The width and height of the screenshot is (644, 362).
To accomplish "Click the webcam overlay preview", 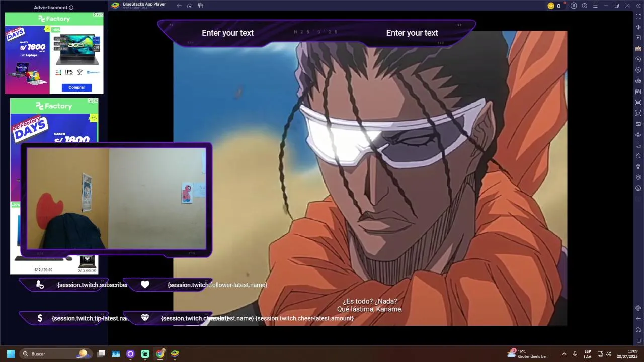I will pos(116,199).
